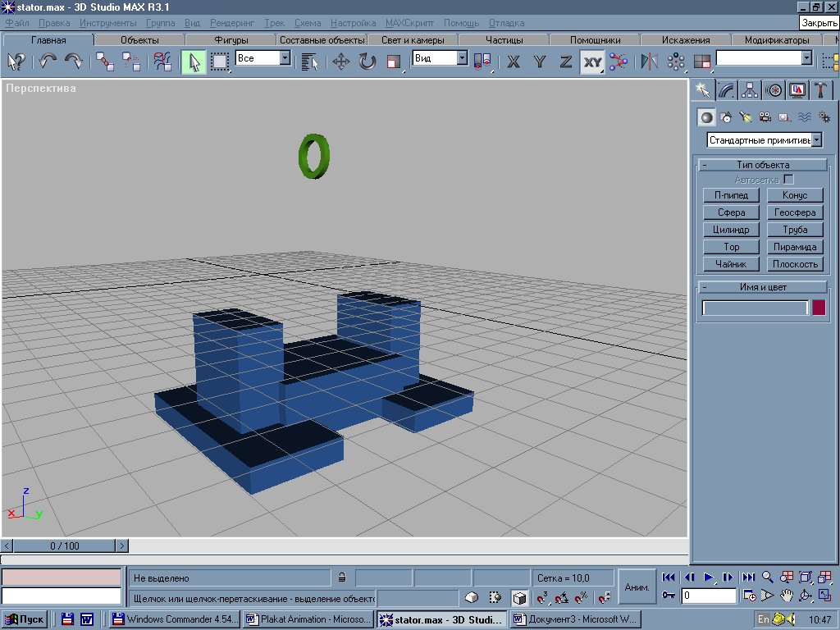Viewport: 840px width, 630px height.
Task: Open the named selection sets dropdown
Action: 806,57
